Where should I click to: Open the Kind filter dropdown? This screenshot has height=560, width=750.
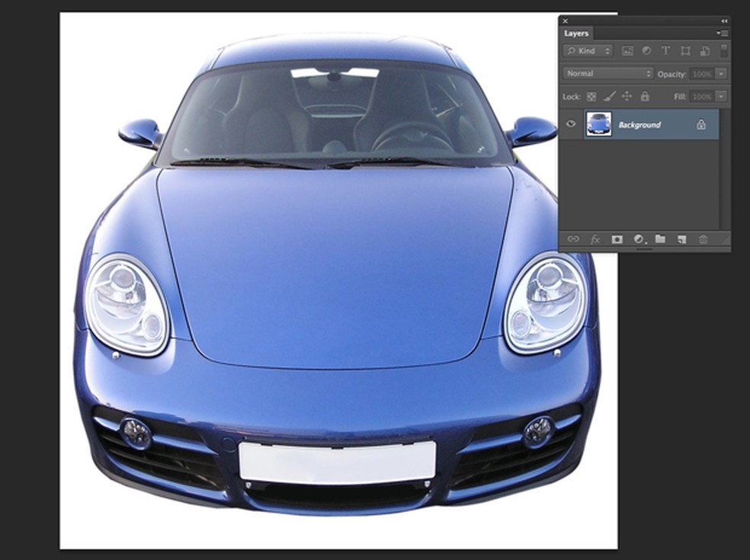pos(587,51)
